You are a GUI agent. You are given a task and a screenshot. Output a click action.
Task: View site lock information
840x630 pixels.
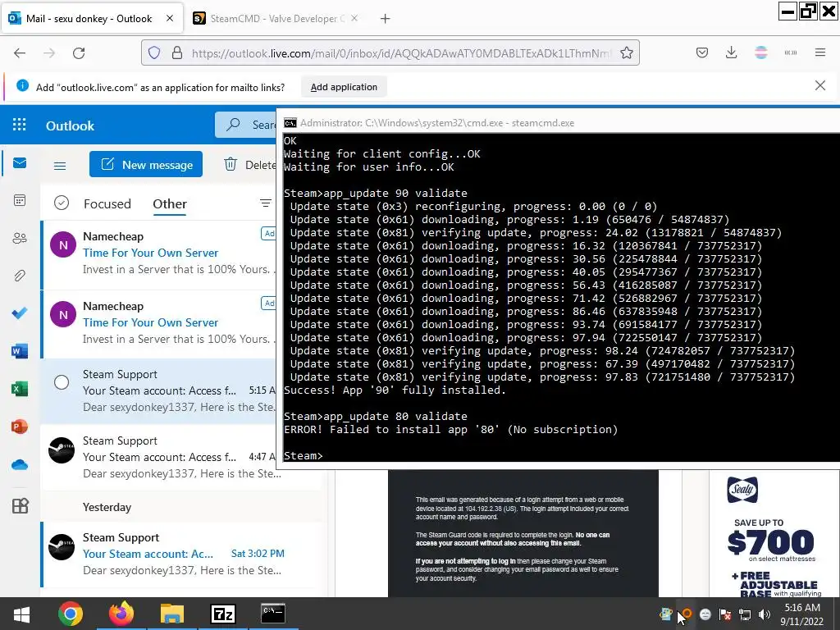(x=177, y=53)
